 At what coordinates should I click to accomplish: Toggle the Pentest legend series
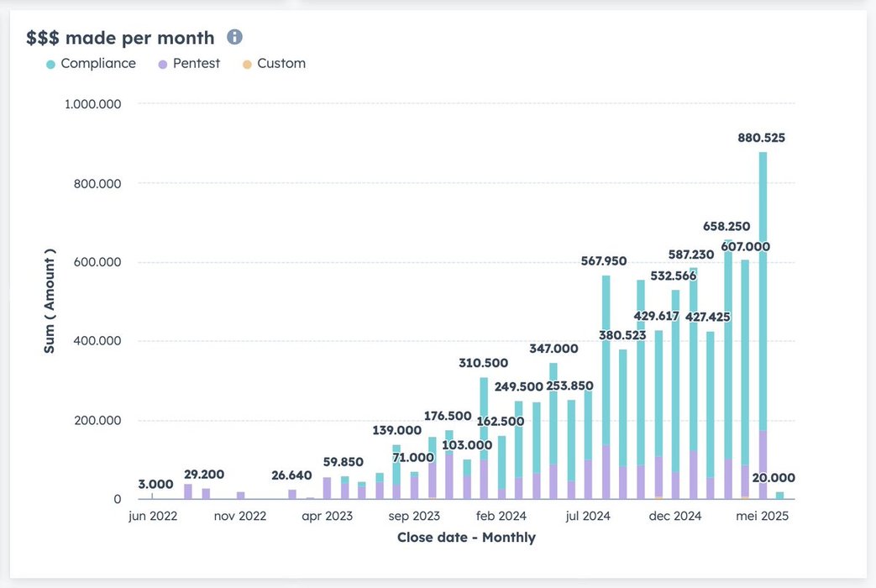189,64
